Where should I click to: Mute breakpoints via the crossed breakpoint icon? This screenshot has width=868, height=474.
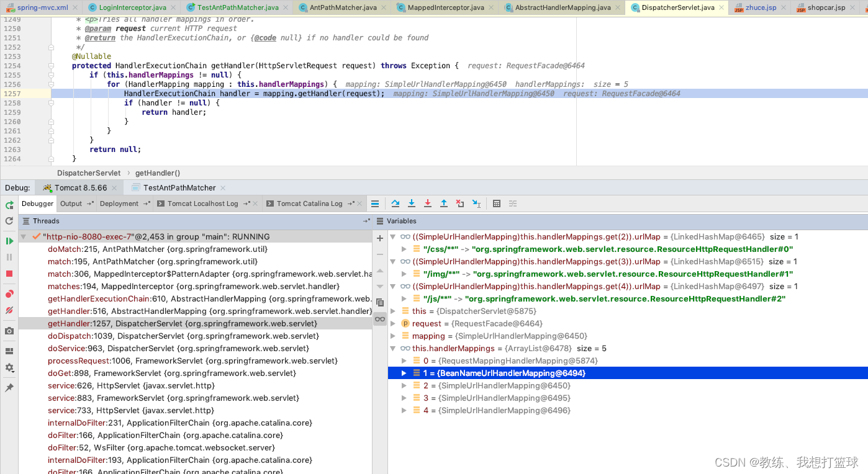9,308
